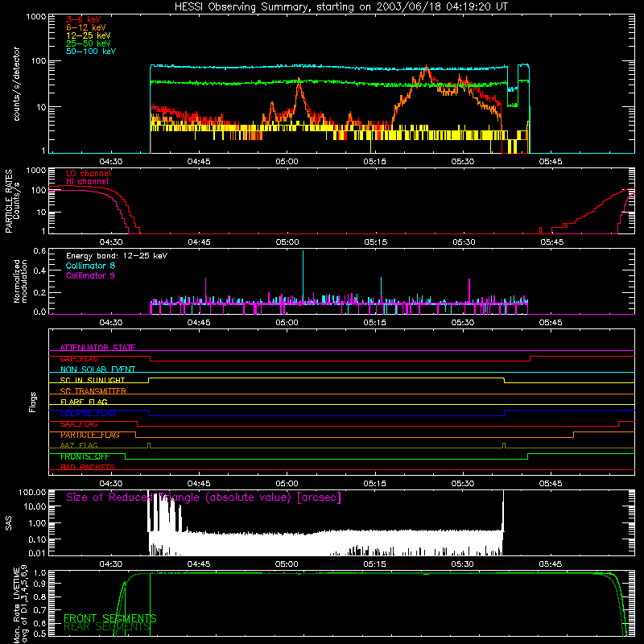
Task: Select the 12-25 keV legend label
Action: click(89, 35)
